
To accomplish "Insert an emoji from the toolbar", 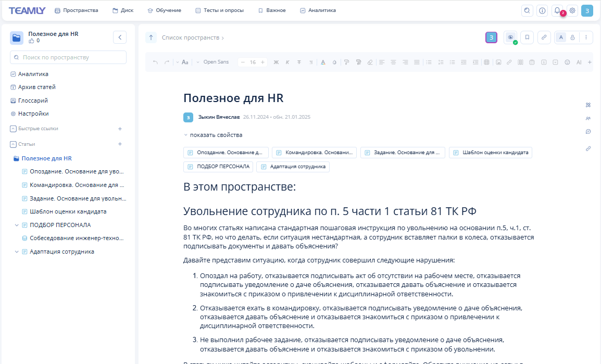I will coord(567,62).
